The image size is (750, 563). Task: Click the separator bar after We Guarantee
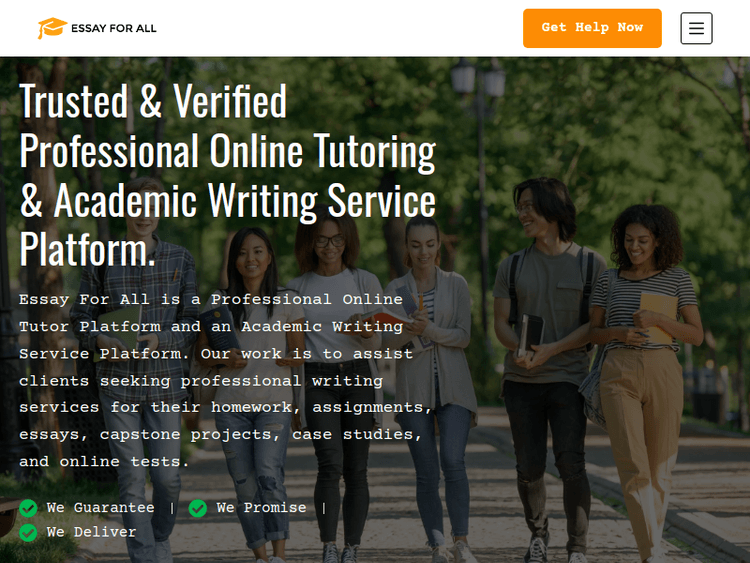tap(172, 508)
